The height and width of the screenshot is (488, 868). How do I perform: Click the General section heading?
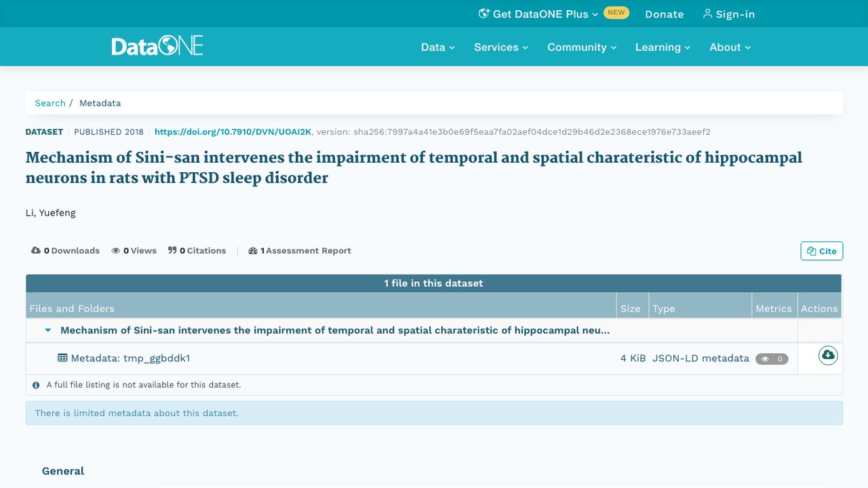(63, 471)
